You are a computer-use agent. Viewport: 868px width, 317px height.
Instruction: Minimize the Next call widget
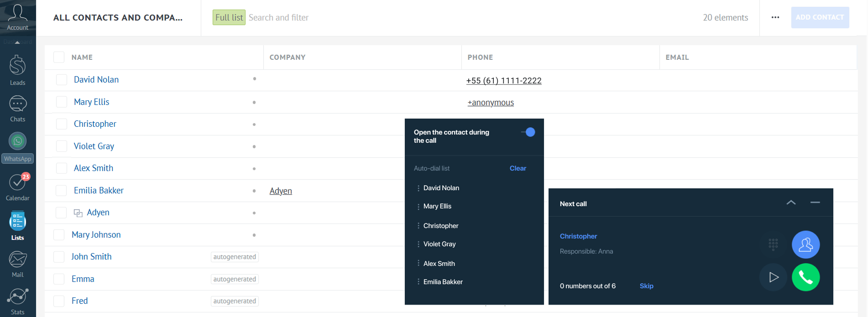pos(815,203)
